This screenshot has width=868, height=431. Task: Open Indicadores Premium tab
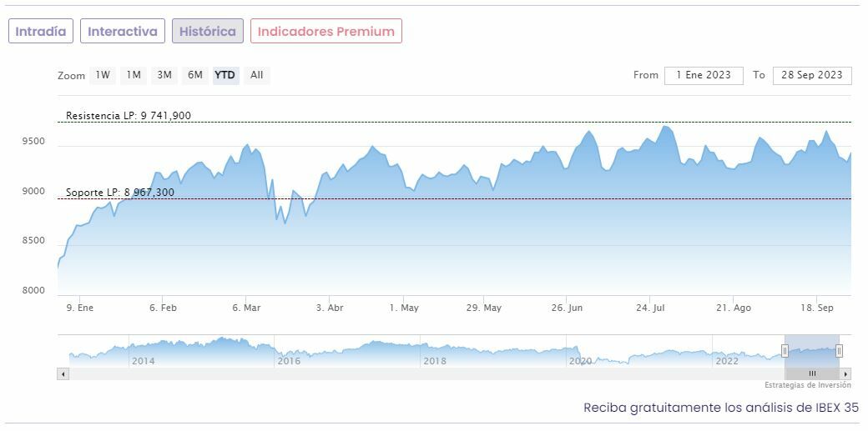[326, 32]
